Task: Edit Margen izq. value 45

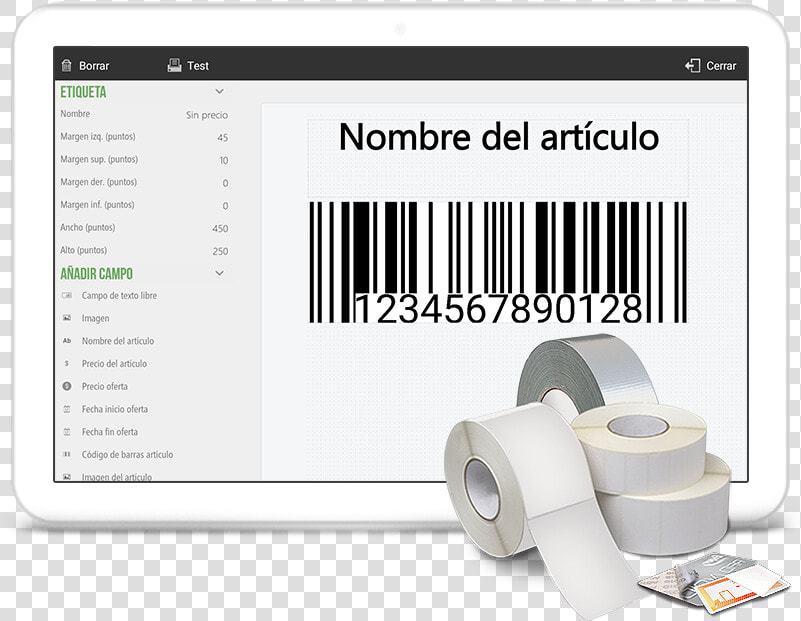Action: 223,137
